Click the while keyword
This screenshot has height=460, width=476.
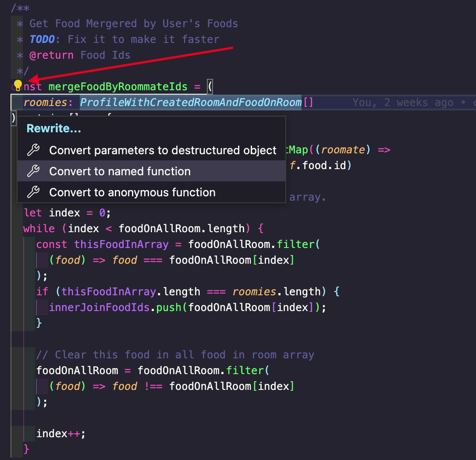[x=39, y=229]
